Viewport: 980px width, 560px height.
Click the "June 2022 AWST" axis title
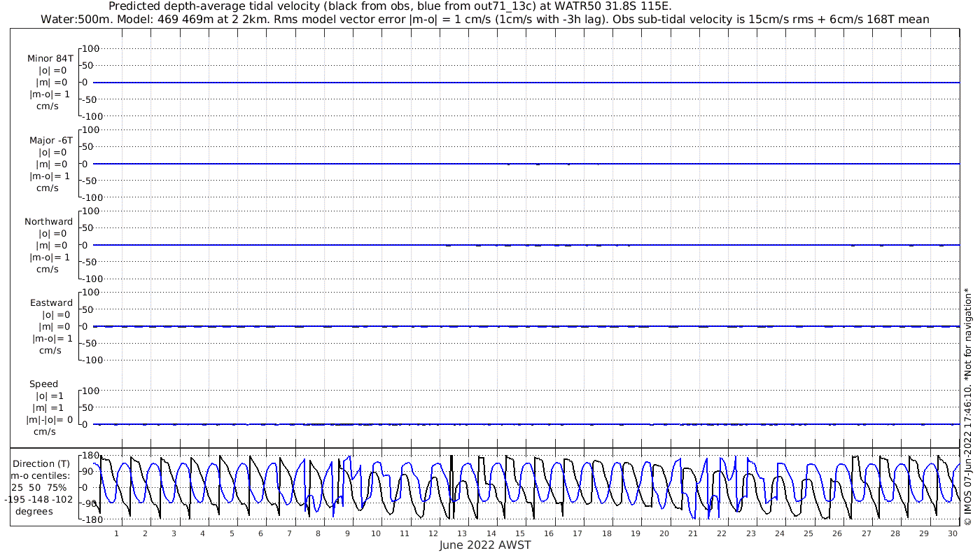pyautogui.click(x=485, y=545)
